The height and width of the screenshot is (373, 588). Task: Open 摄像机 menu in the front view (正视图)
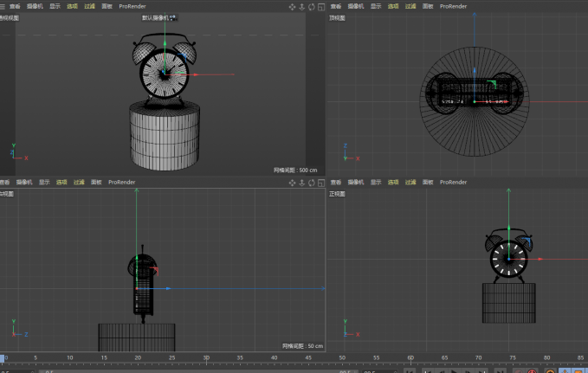pyautogui.click(x=356, y=183)
